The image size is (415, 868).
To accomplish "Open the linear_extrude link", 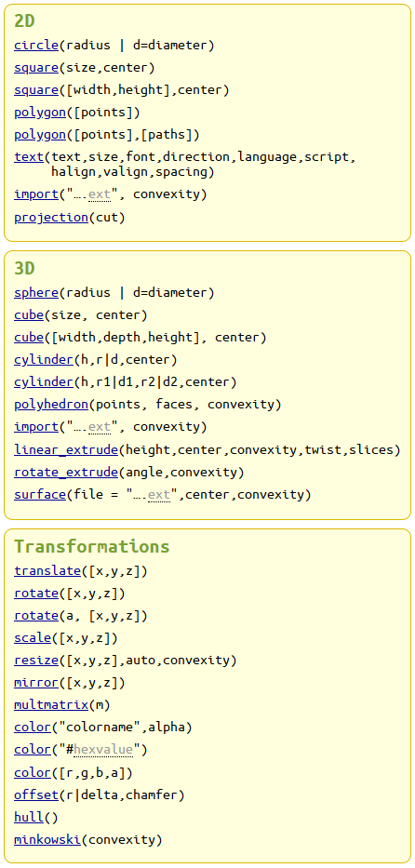I will pos(66,449).
